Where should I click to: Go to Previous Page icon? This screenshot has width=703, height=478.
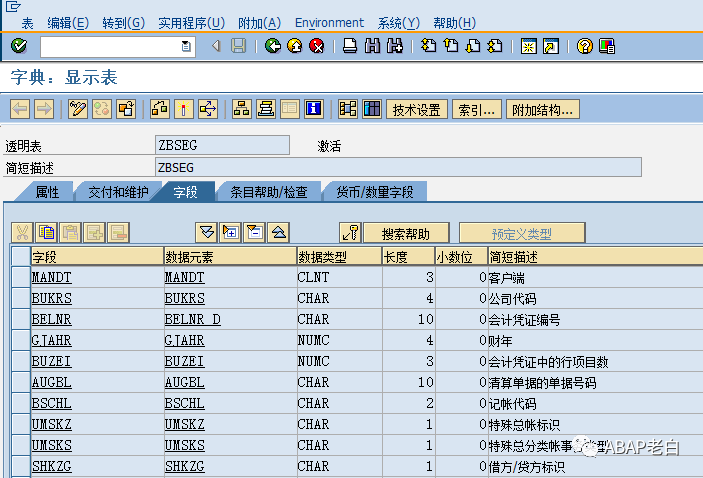click(451, 46)
